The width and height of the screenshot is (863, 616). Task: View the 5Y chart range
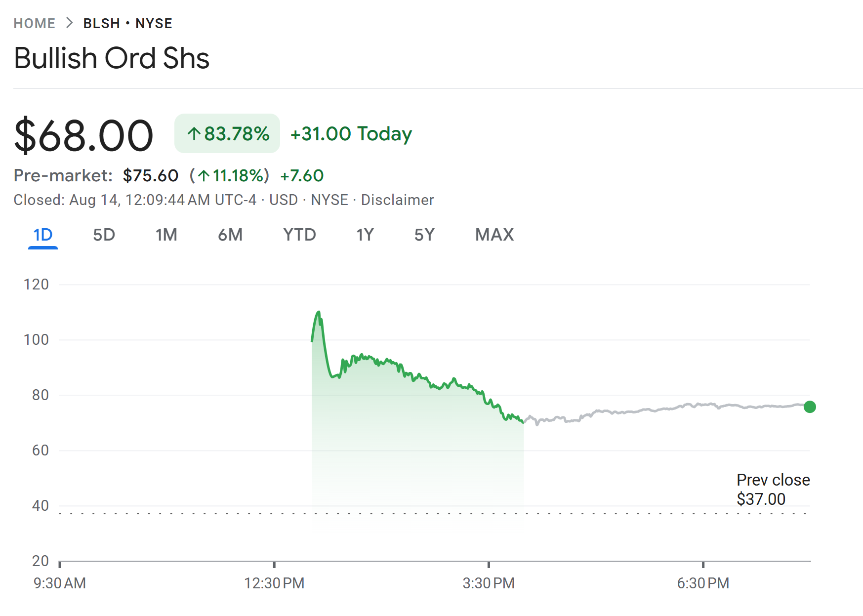[x=424, y=235]
